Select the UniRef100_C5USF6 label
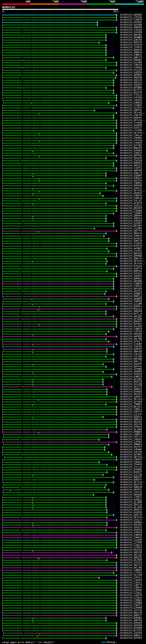 coord(131,85)
